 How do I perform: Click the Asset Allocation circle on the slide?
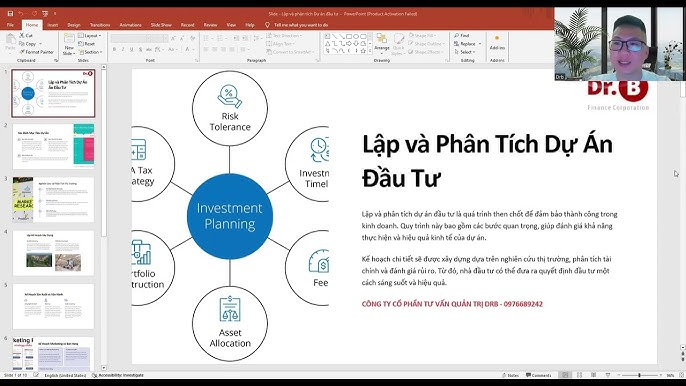[x=230, y=324]
